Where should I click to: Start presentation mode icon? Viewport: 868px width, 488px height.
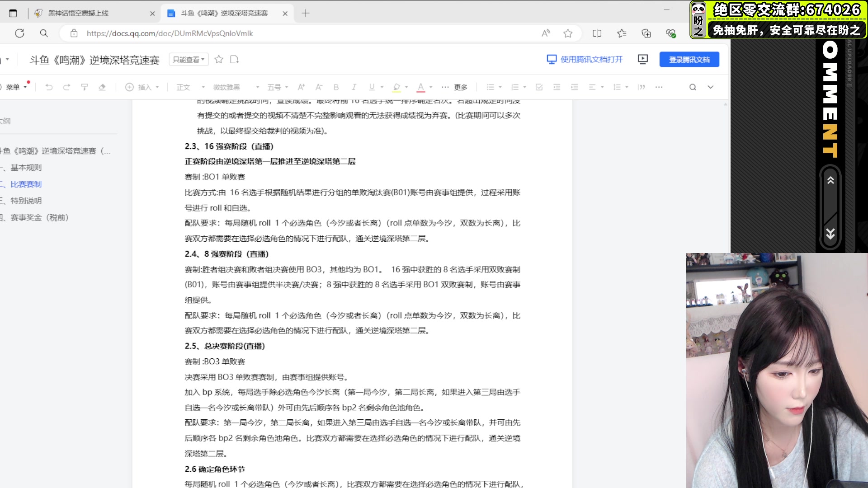coord(642,59)
